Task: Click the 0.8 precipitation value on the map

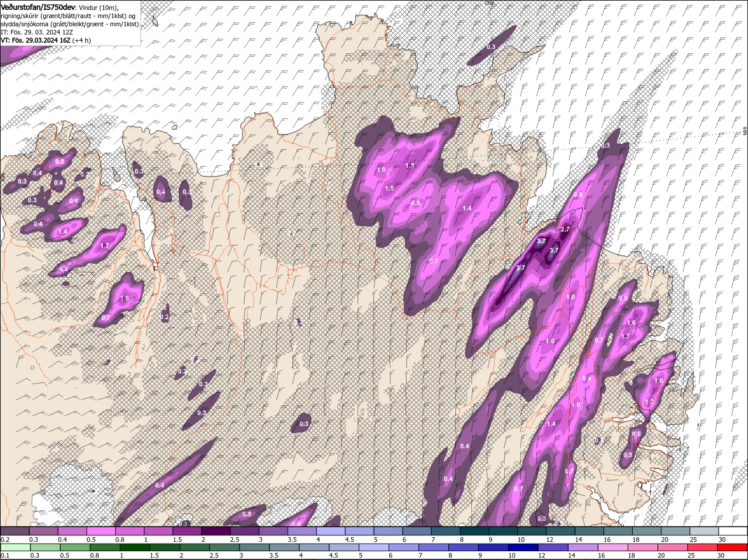Action: pos(579,195)
